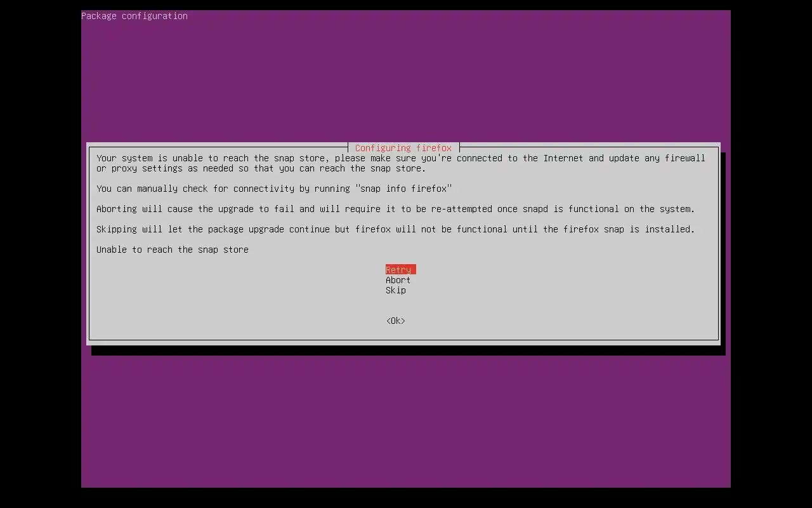The height and width of the screenshot is (508, 812).
Task: Choose Abort in the list
Action: pyautogui.click(x=398, y=280)
